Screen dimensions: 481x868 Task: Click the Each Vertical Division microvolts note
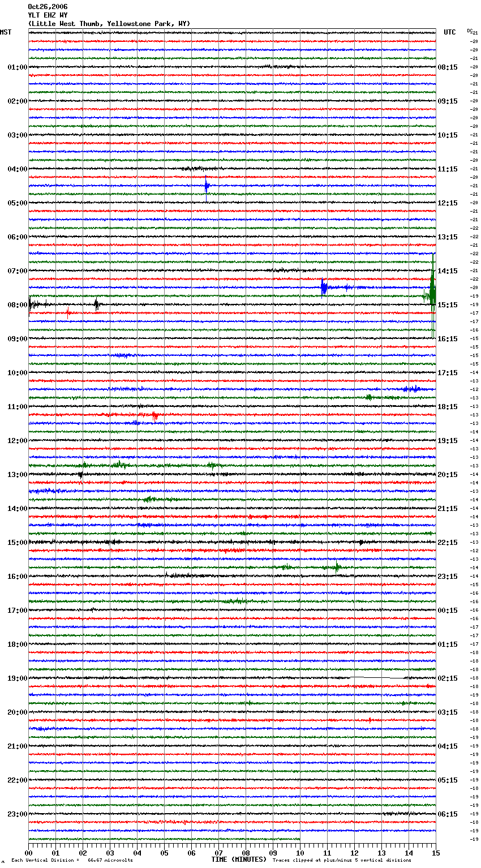tap(72, 860)
